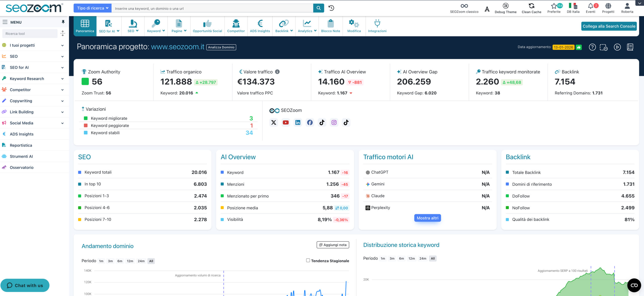
Task: Click the video tutorial play icon
Action: coord(617,47)
